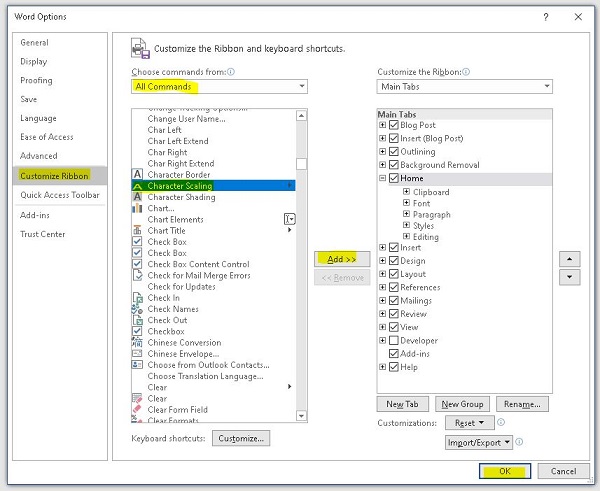This screenshot has height=491, width=600.
Task: Click the Checkbox command icon
Action: pyautogui.click(x=137, y=331)
